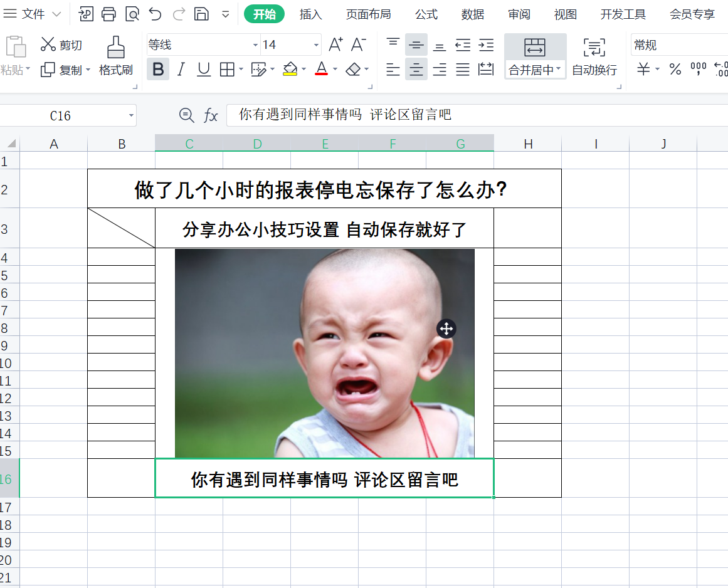Expand the 复制 dropdown arrow

click(x=88, y=70)
